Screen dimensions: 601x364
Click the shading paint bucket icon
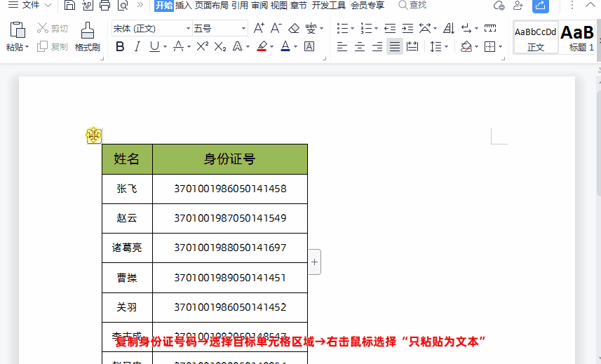click(x=466, y=47)
